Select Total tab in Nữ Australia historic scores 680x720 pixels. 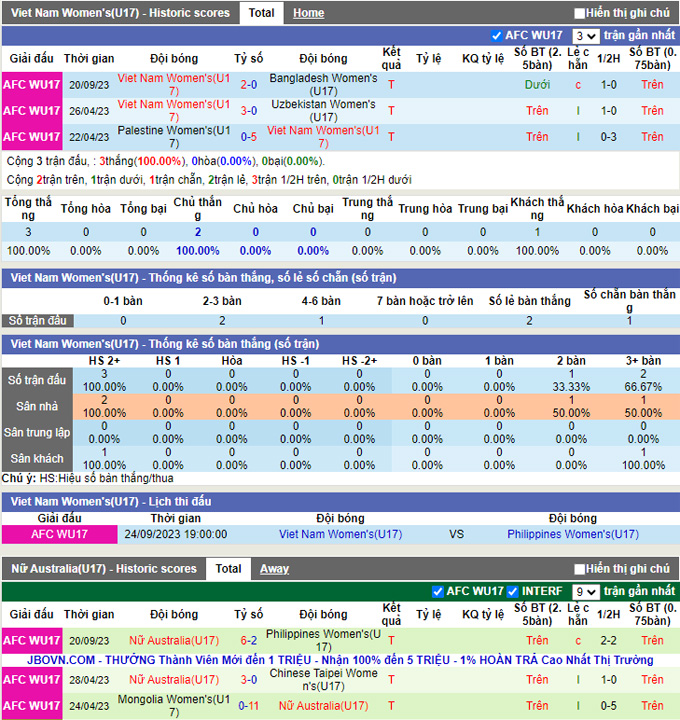click(228, 569)
